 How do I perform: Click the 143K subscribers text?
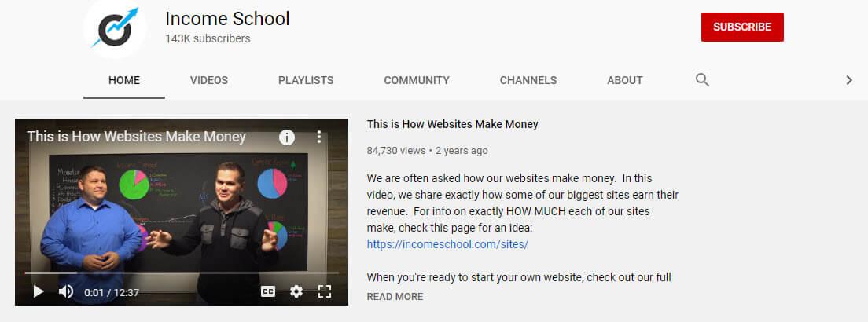pos(208,38)
